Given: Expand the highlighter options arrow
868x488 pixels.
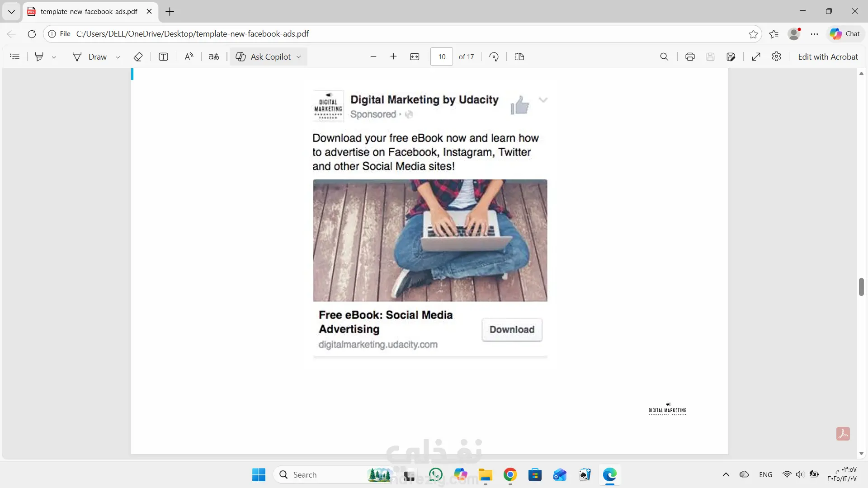Looking at the screenshot, I should coord(54,57).
